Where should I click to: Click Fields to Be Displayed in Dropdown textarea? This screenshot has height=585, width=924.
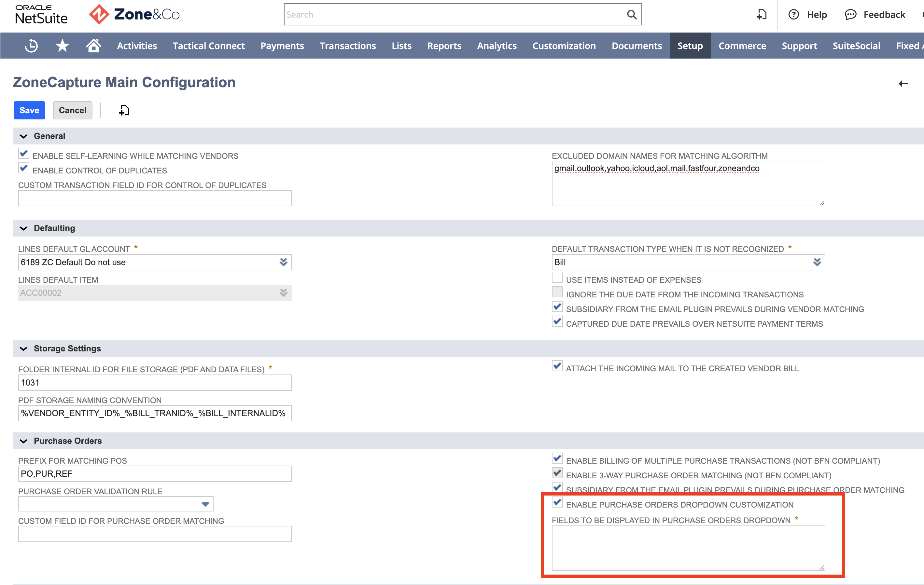(x=688, y=548)
